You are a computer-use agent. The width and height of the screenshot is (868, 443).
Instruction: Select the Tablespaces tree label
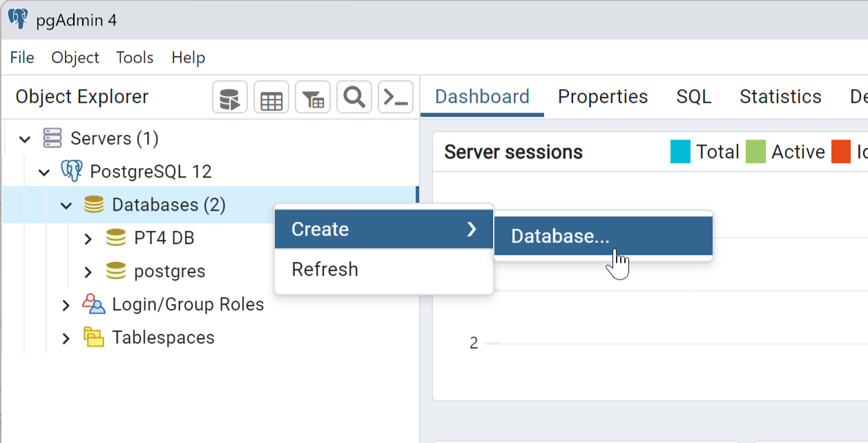[x=163, y=338]
